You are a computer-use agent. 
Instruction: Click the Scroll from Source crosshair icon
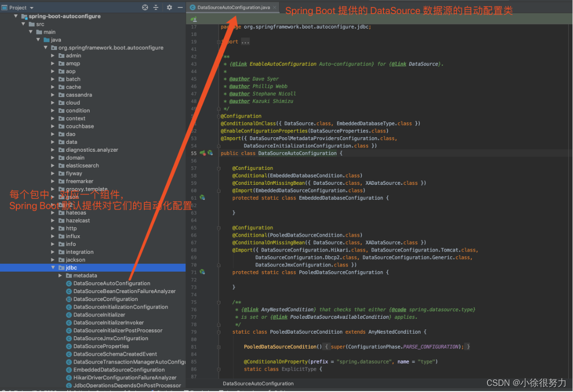[x=144, y=7]
